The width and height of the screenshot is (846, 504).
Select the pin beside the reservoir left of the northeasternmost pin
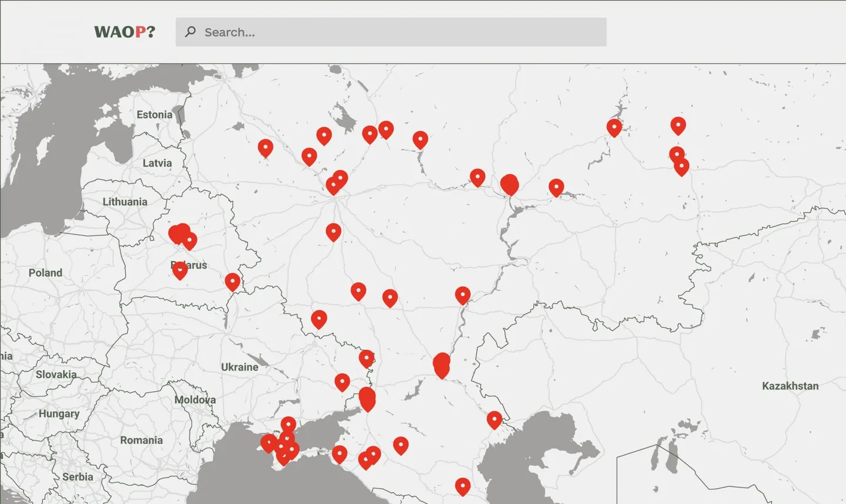click(614, 127)
